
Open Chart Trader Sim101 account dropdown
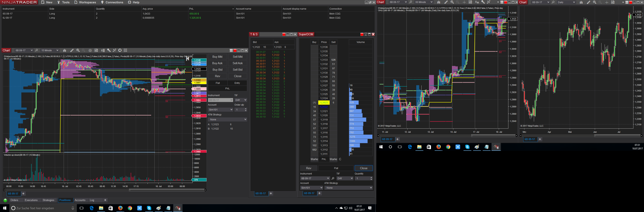(x=220, y=110)
